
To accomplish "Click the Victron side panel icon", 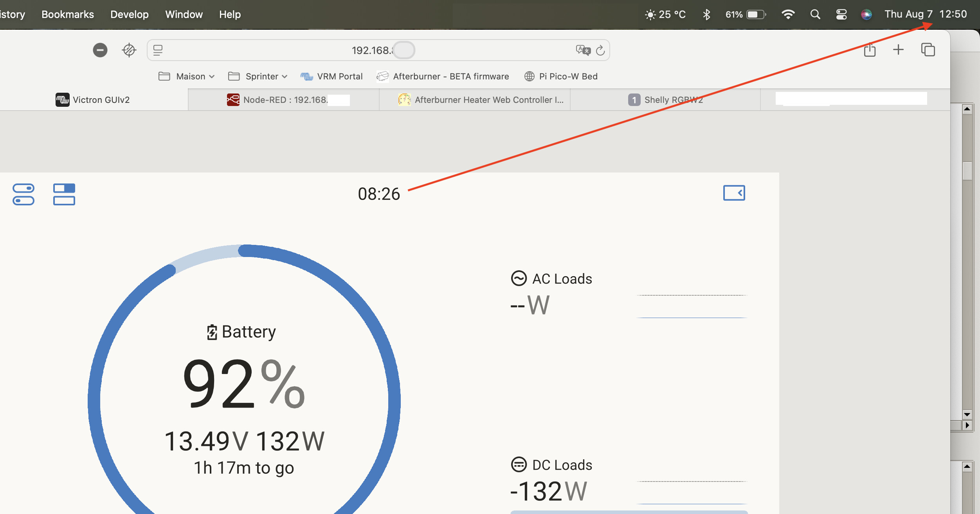I will (734, 193).
